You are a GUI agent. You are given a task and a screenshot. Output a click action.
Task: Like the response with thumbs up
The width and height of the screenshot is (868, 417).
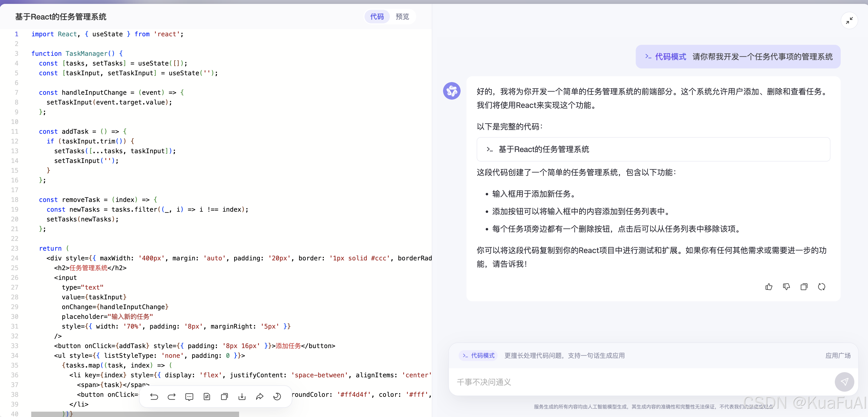pyautogui.click(x=769, y=287)
